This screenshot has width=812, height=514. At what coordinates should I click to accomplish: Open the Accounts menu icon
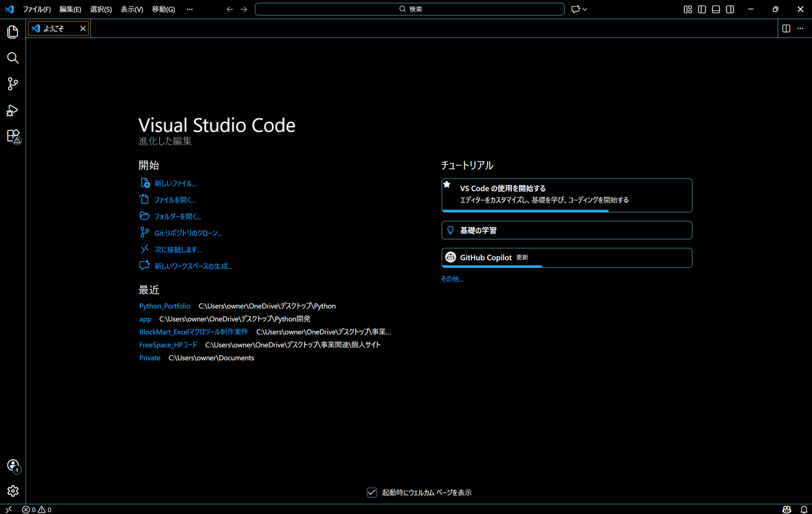click(12, 465)
